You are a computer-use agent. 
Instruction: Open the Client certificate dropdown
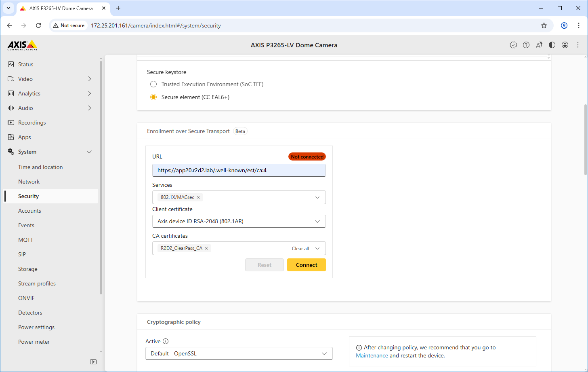(x=239, y=221)
